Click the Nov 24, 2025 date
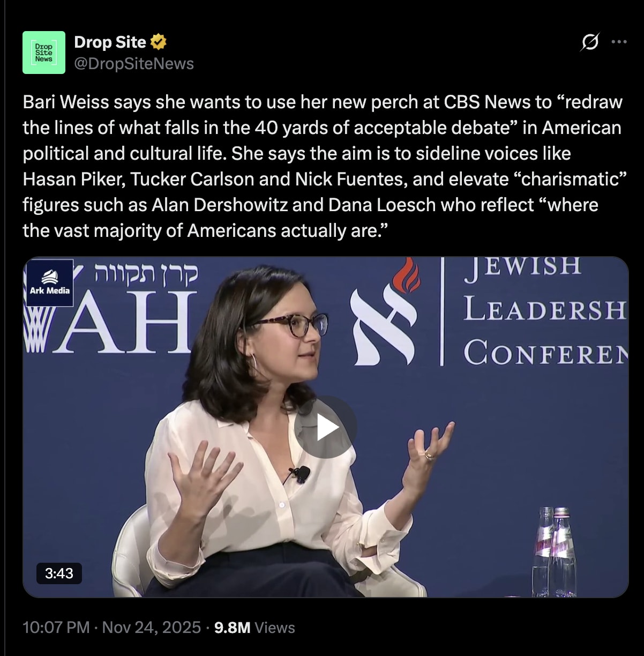The image size is (644, 656). pyautogui.click(x=152, y=627)
